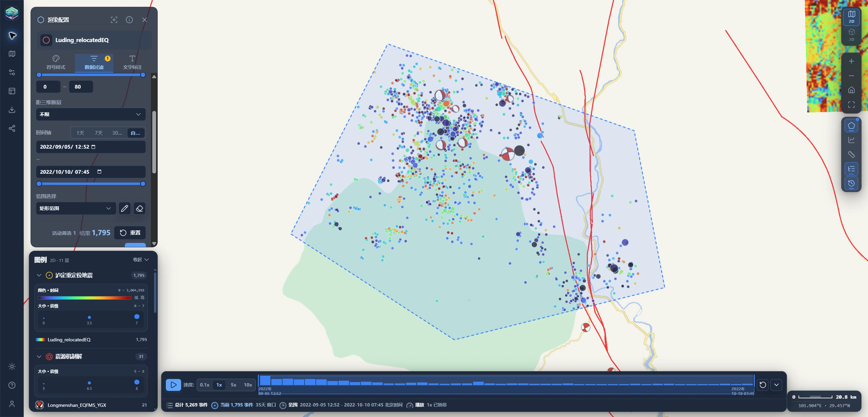This screenshot has height=417, width=868.
Task: Switch to the 文字标注 tab
Action: pyautogui.click(x=132, y=62)
